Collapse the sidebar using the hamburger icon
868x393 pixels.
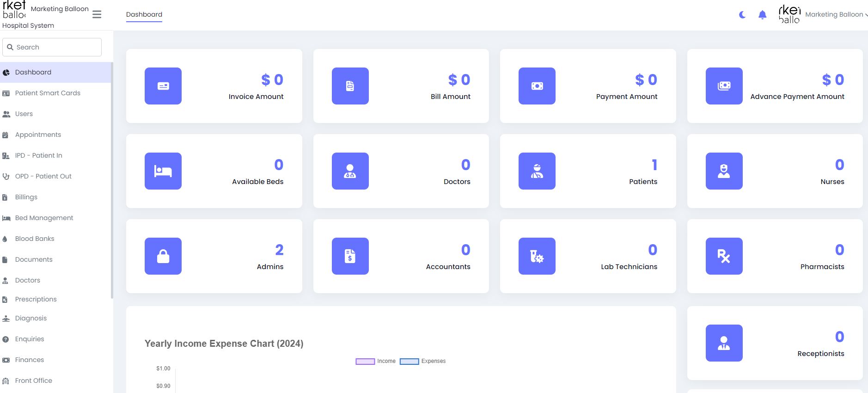tap(97, 14)
